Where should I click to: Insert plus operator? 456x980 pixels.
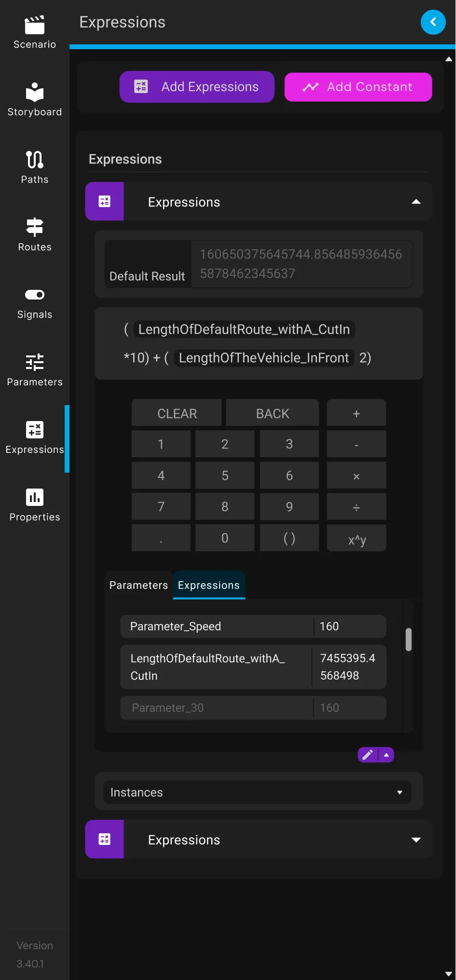point(356,413)
